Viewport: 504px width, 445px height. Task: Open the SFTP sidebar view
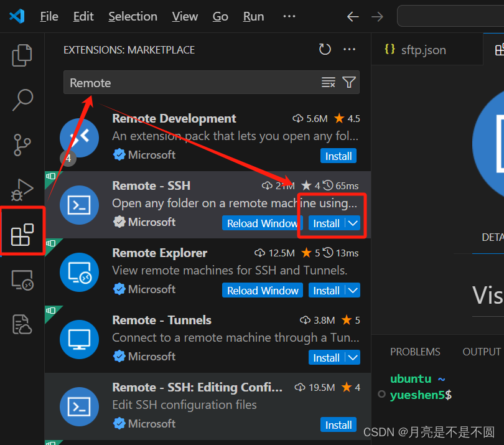click(x=22, y=325)
